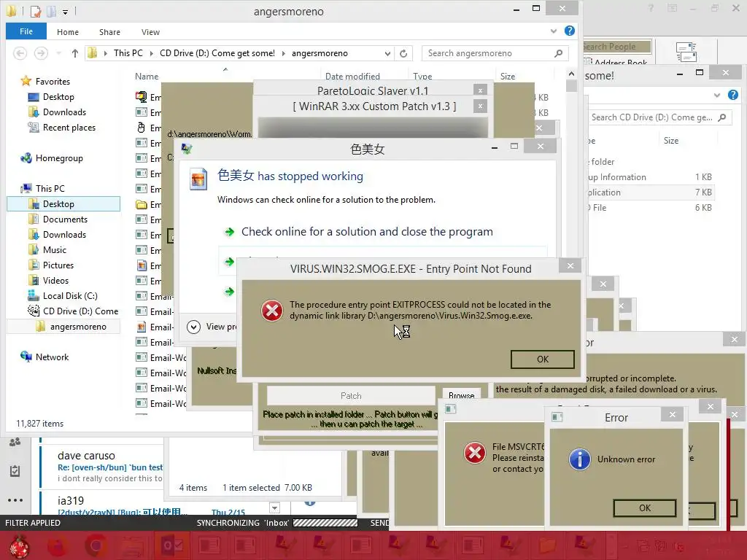Open breadcrumb chevron after This PC
Viewport: 747px width, 560px height.
(152, 53)
